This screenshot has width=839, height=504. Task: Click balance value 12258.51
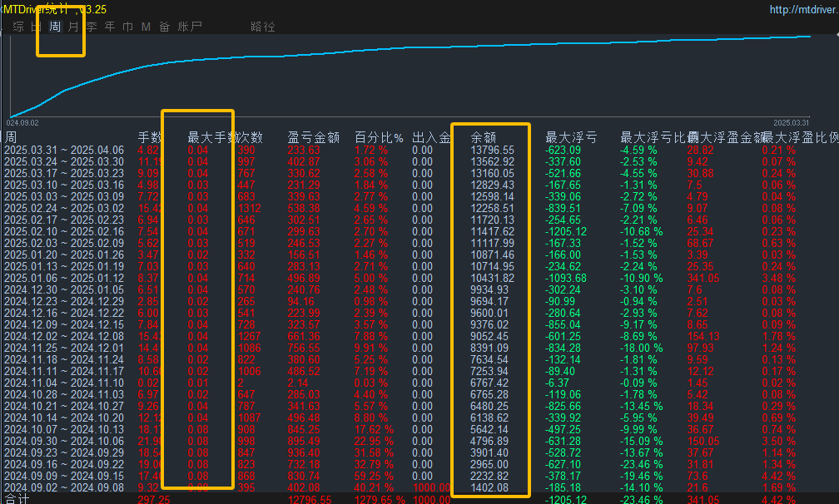click(492, 209)
